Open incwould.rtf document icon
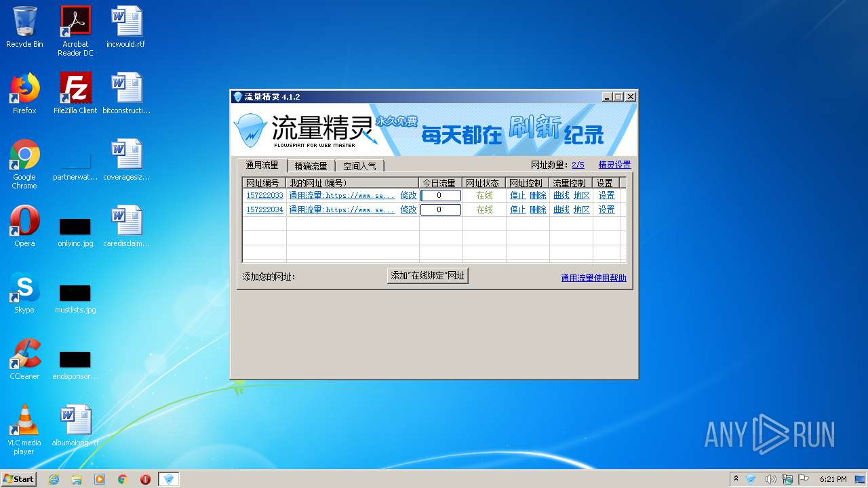The height and width of the screenshot is (488, 868). [x=126, y=27]
